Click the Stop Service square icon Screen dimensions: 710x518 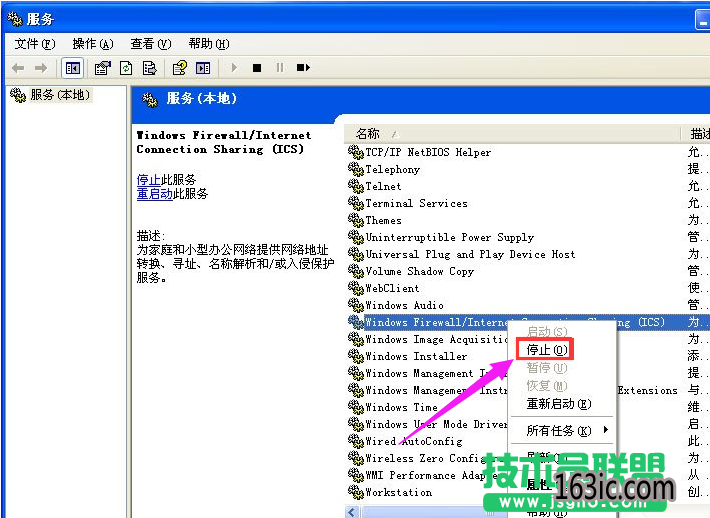257,68
